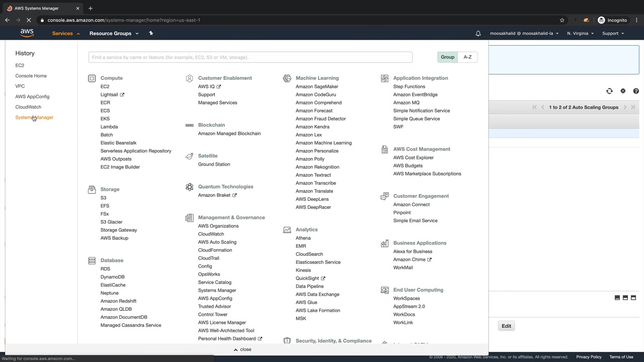Switch services view to A-Z
The height and width of the screenshot is (362, 644).
[x=467, y=57]
